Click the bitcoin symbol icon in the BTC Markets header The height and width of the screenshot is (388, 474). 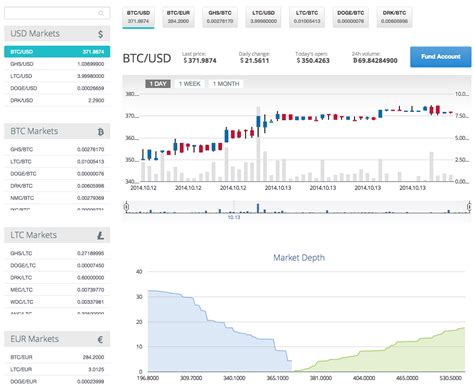point(101,132)
